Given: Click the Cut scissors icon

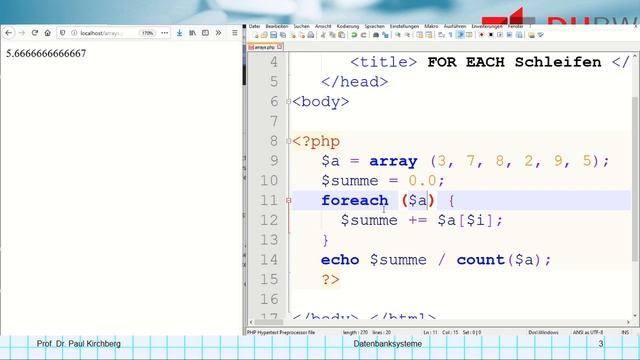Looking at the screenshot, I should pyautogui.click(x=323, y=35).
